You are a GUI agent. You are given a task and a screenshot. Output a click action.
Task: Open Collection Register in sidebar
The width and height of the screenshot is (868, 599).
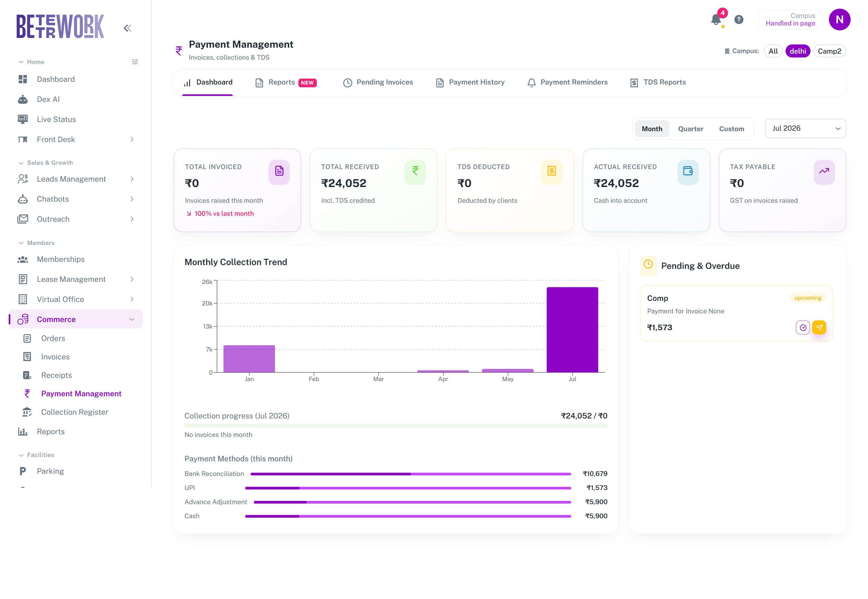click(75, 412)
